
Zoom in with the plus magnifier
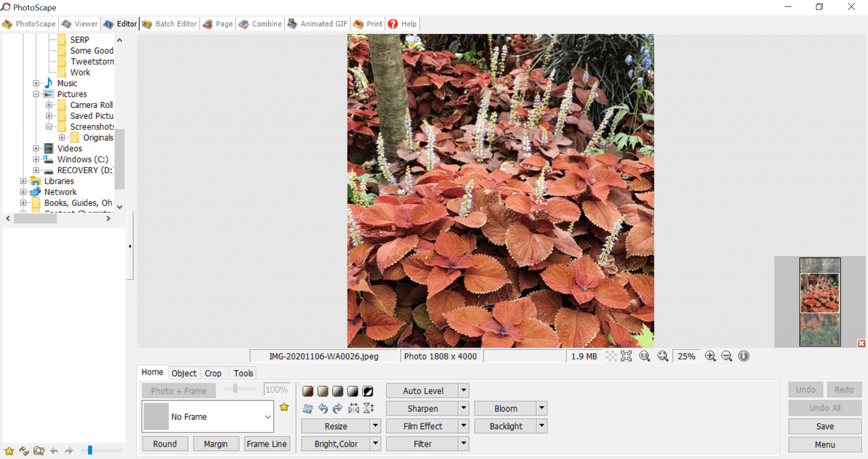(711, 356)
